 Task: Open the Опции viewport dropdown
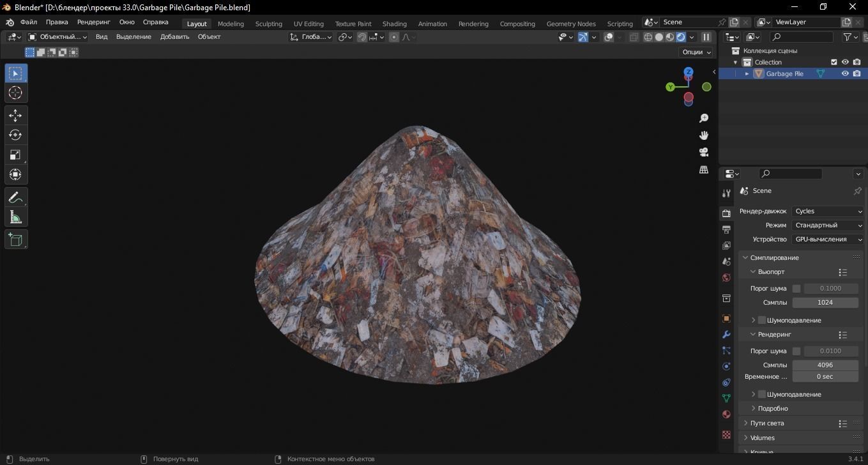697,52
